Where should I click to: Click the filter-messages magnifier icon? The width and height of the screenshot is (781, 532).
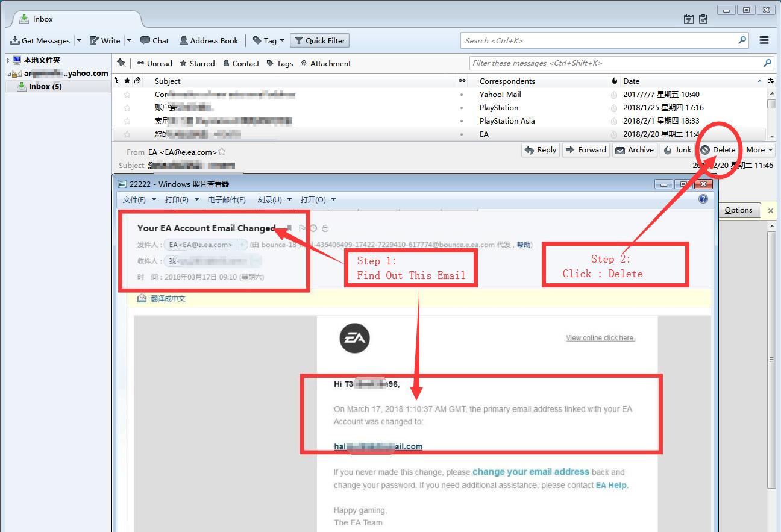point(767,63)
